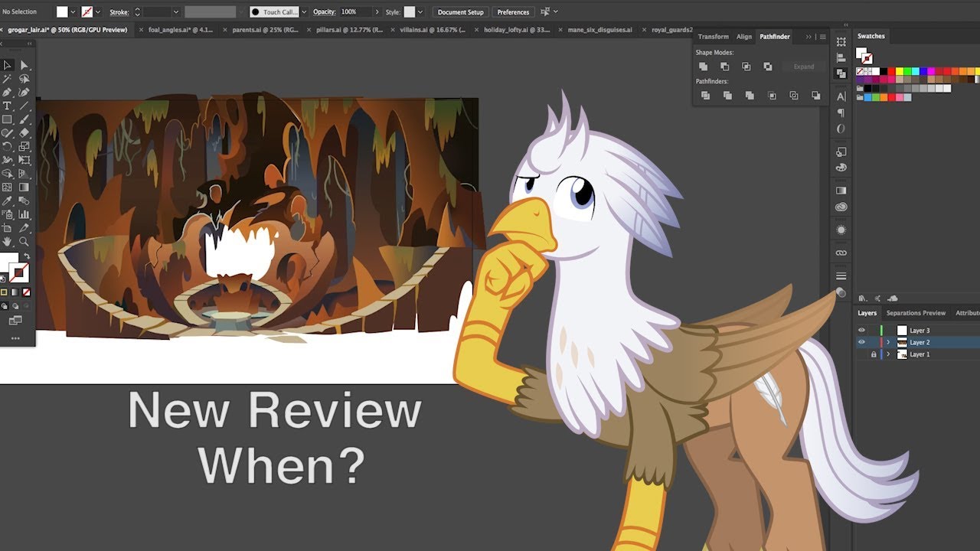Click the Preferences button
The height and width of the screenshot is (551, 980).
click(x=513, y=12)
